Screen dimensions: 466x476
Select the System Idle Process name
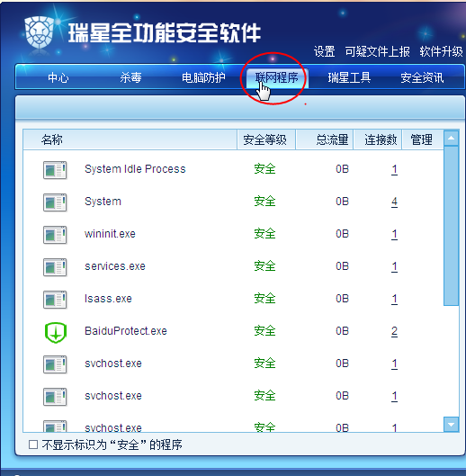135,169
